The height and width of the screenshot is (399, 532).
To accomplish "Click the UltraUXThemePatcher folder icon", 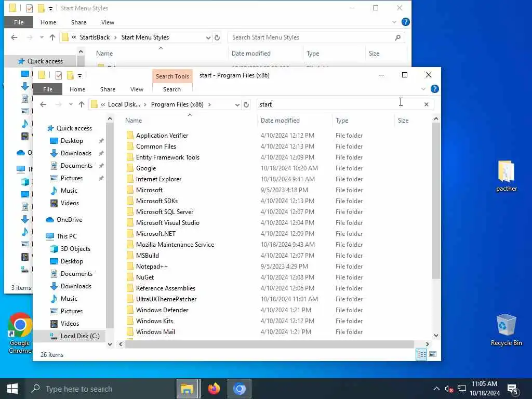I will (x=130, y=299).
